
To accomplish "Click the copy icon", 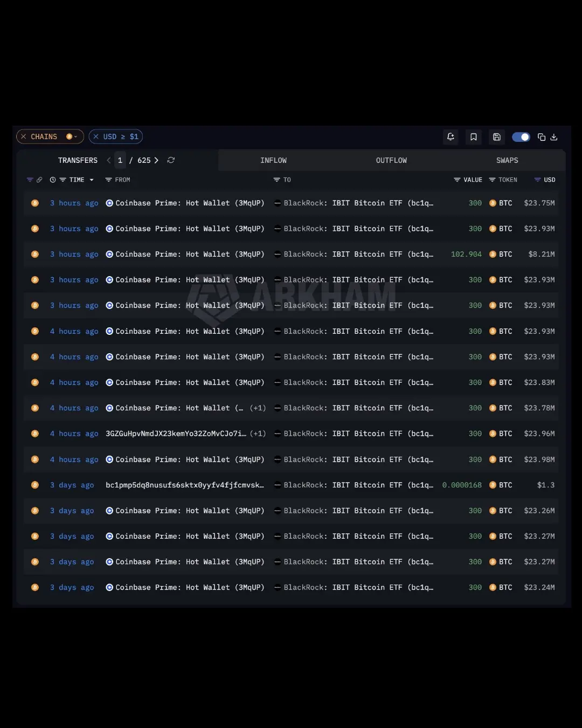I will point(542,137).
